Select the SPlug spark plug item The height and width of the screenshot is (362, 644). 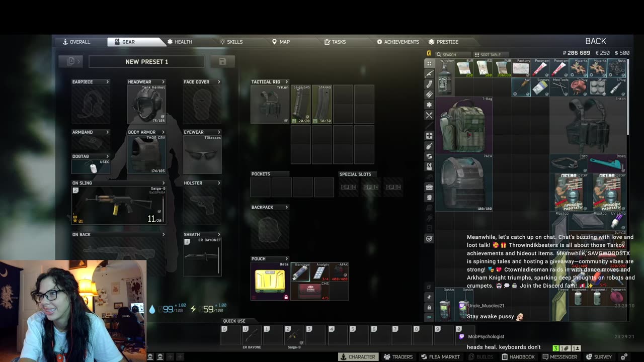coord(617,87)
